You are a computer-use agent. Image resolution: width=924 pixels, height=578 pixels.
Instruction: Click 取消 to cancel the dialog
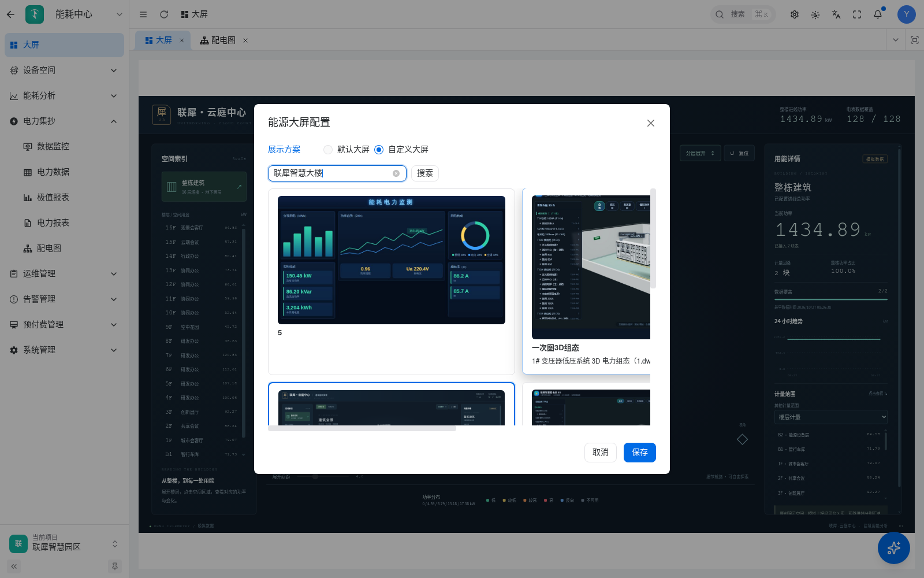pos(601,453)
